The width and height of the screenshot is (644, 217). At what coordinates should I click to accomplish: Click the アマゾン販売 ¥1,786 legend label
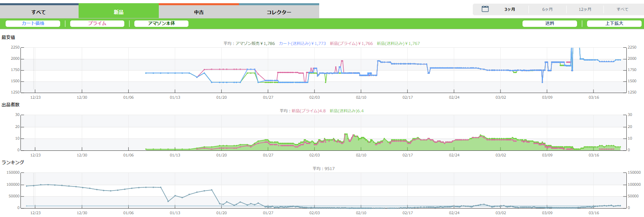point(255,43)
